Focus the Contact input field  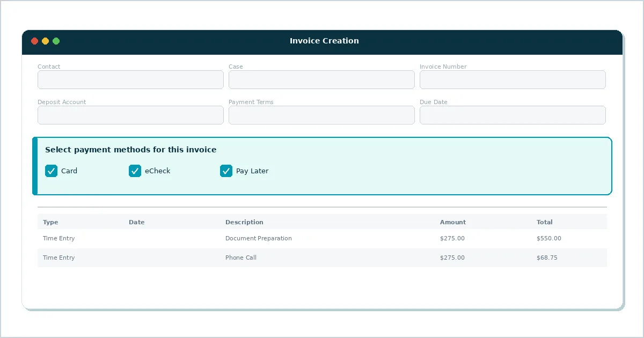[x=130, y=80]
